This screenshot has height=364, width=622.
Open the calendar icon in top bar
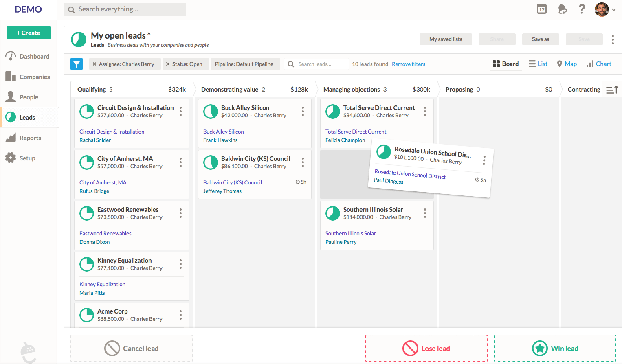coord(542,9)
